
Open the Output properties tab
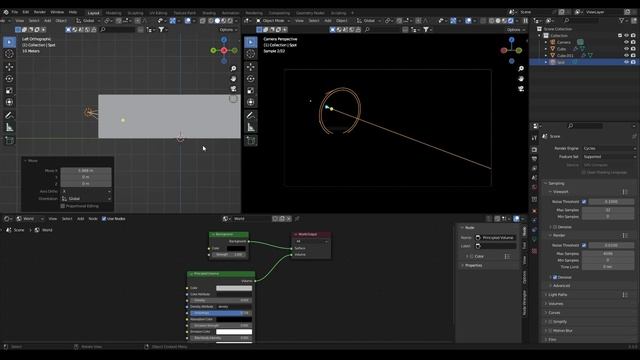pos(534,159)
